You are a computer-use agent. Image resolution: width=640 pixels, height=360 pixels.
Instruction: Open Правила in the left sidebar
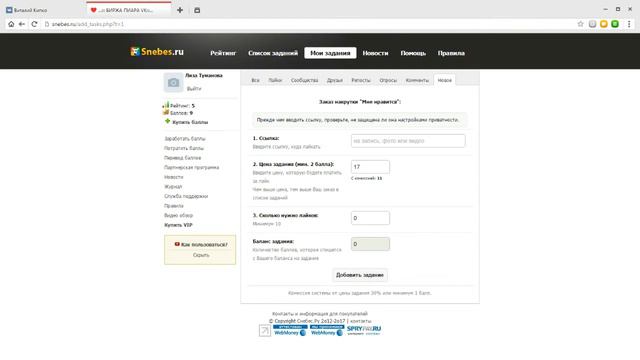click(174, 206)
